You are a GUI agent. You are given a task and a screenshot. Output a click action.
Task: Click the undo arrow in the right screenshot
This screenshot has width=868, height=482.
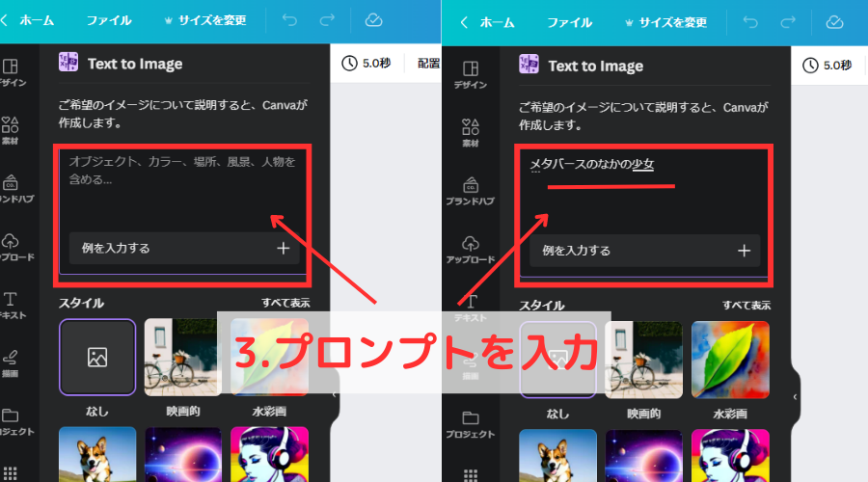tap(750, 22)
